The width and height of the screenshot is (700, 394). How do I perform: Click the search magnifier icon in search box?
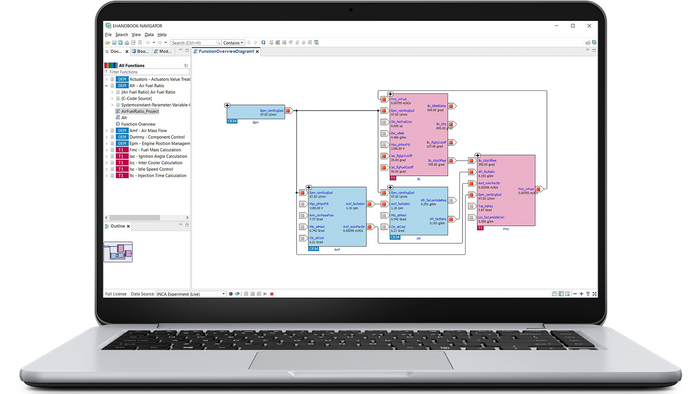[218, 43]
